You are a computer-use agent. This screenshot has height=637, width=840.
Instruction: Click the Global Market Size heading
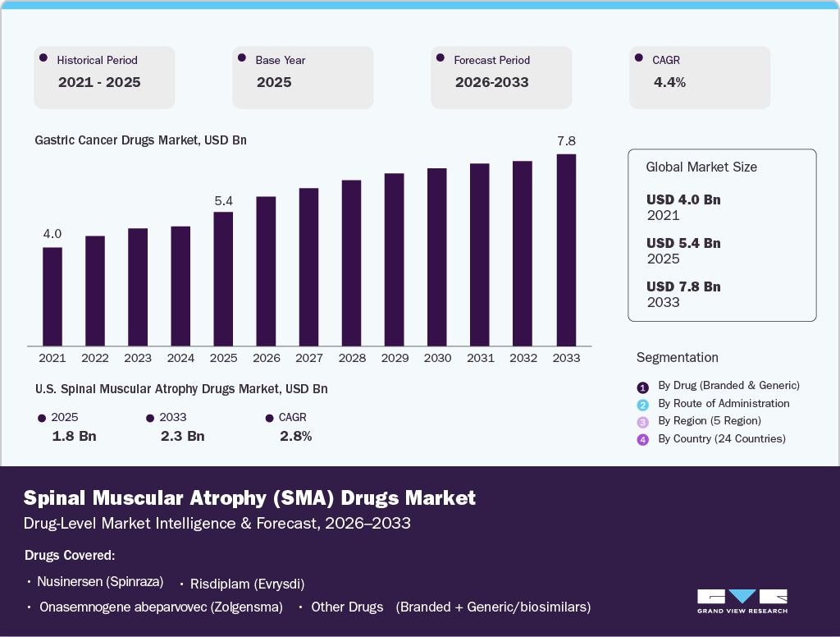(x=701, y=167)
